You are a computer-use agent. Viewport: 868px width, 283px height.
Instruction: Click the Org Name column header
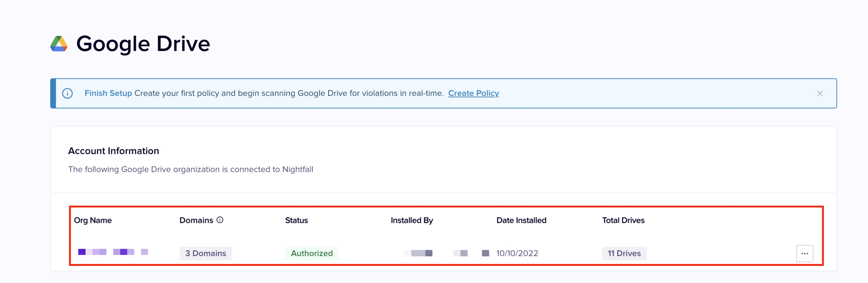[x=93, y=220]
